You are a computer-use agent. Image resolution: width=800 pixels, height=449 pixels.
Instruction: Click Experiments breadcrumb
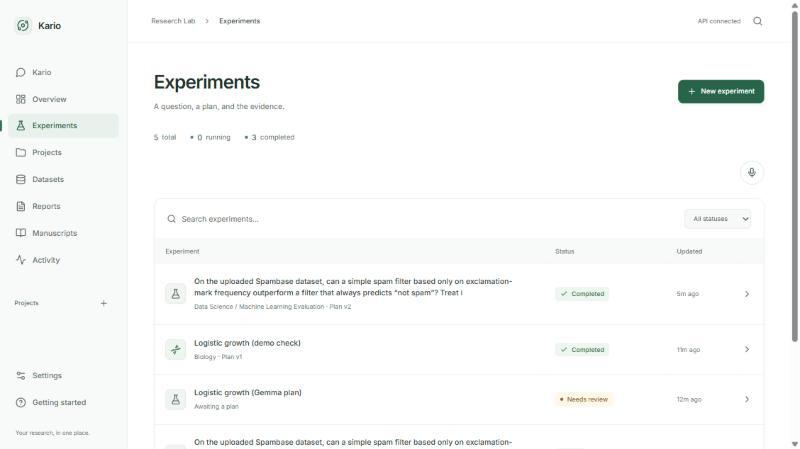click(x=239, y=21)
